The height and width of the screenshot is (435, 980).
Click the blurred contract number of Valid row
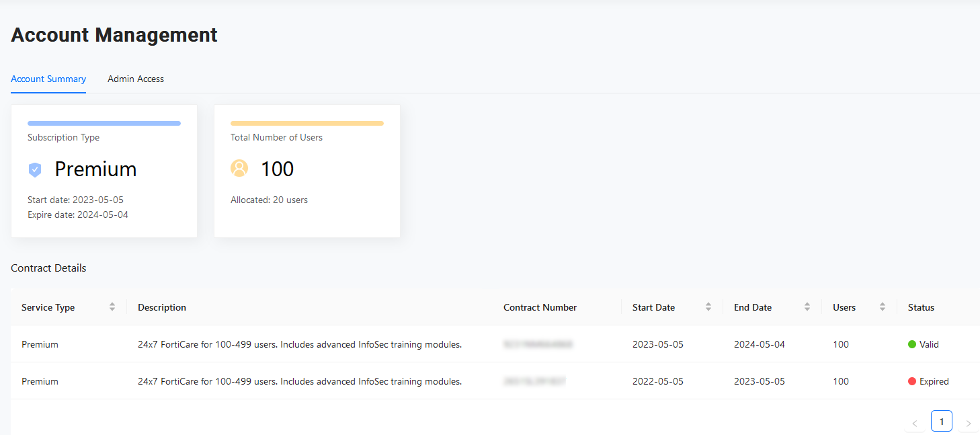coord(538,344)
